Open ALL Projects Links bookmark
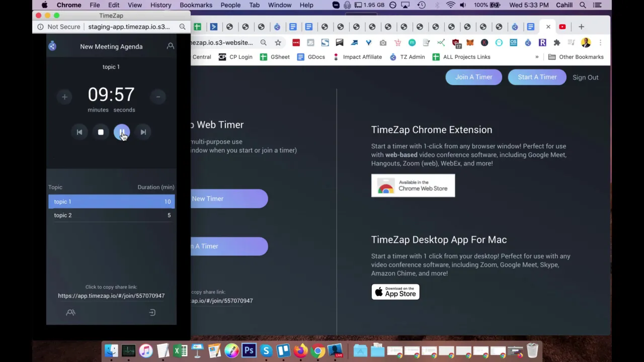Image resolution: width=644 pixels, height=362 pixels. pyautogui.click(x=461, y=57)
